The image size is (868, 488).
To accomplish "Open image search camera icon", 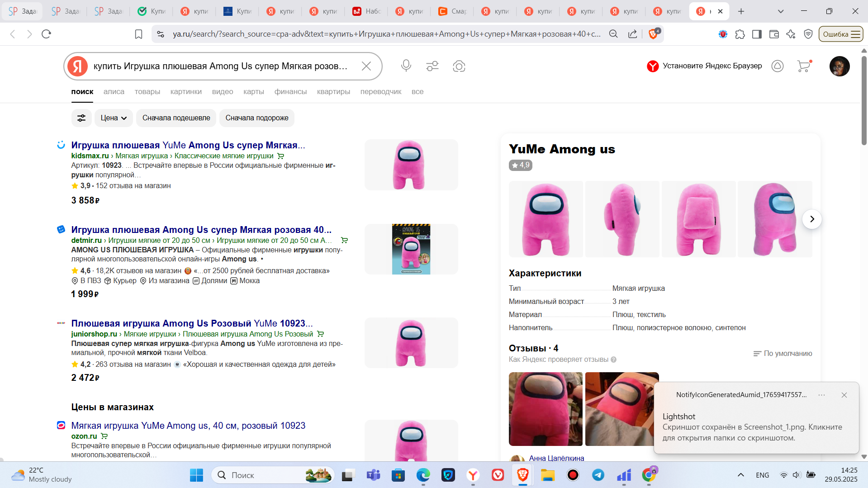I will [x=459, y=66].
